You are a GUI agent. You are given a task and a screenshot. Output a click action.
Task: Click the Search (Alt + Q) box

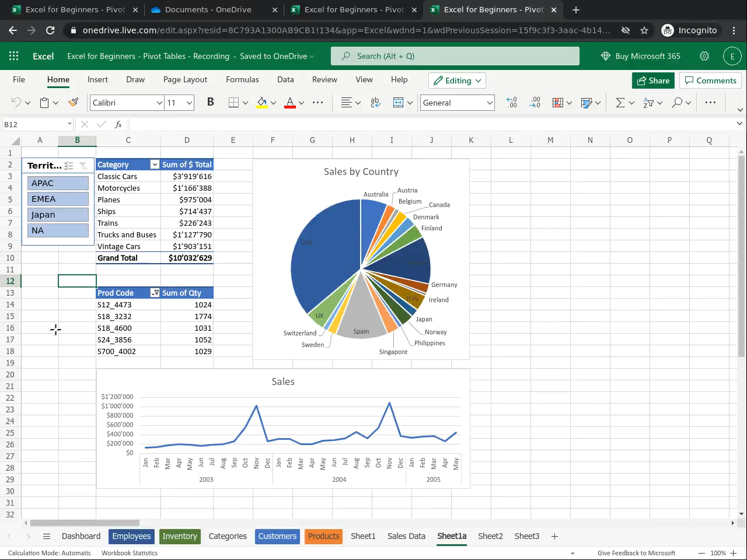(x=455, y=56)
